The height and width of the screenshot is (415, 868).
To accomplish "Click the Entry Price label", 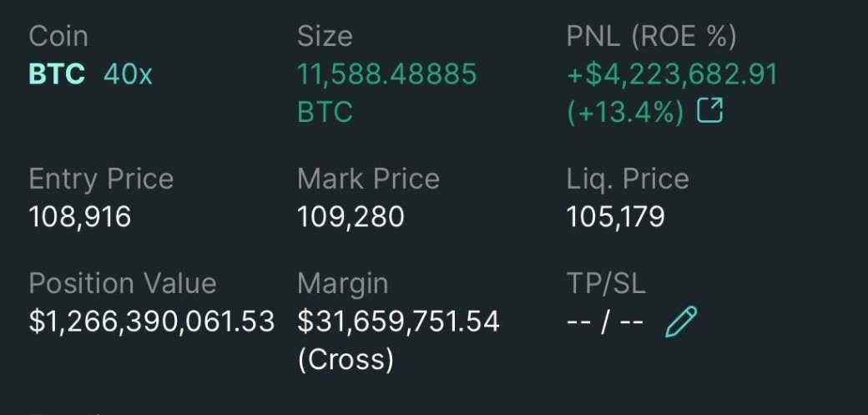I will pos(101,179).
